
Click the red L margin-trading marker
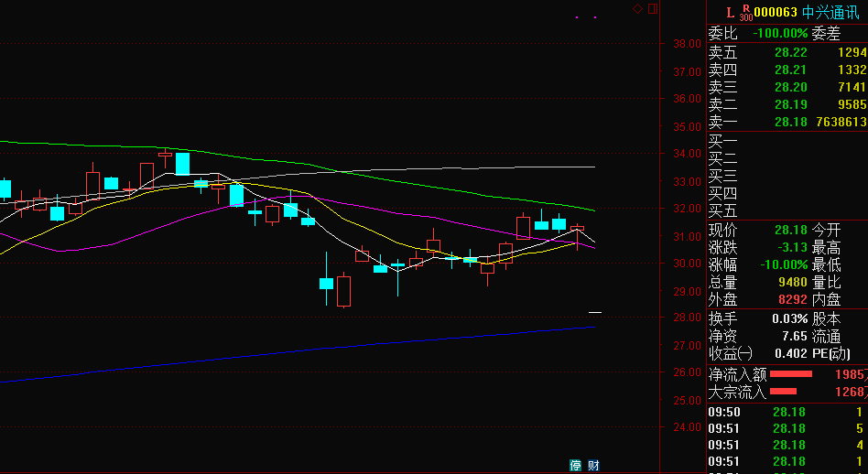click(x=730, y=13)
